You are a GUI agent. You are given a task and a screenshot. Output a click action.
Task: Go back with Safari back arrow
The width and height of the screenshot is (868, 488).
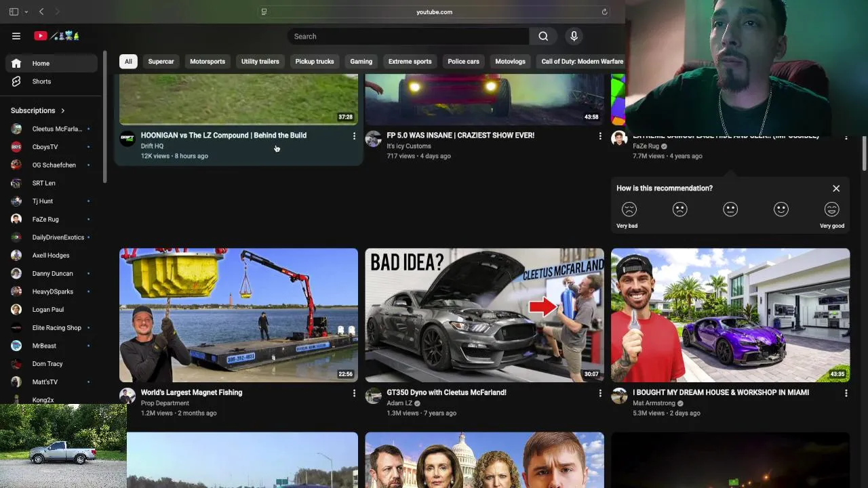coord(41,12)
